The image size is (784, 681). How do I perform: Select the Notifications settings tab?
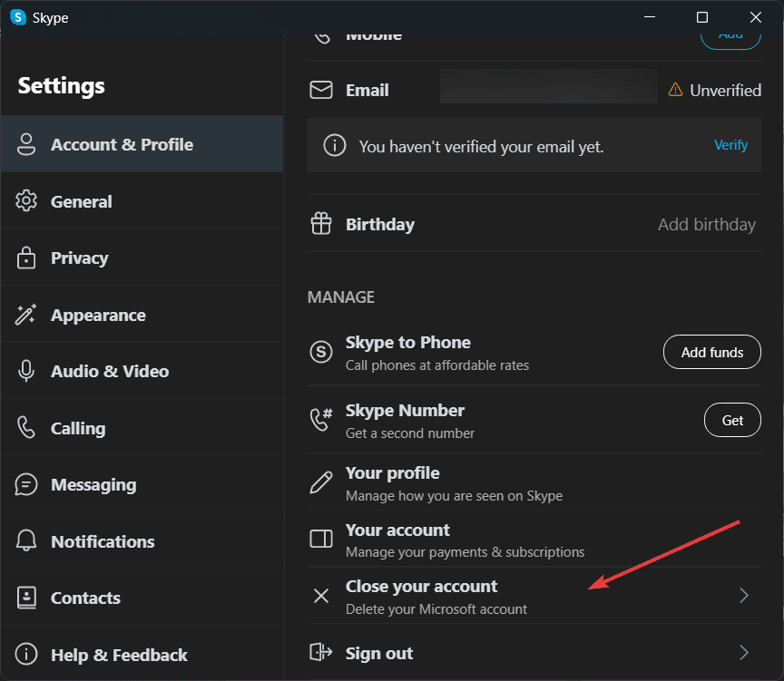[x=103, y=541]
